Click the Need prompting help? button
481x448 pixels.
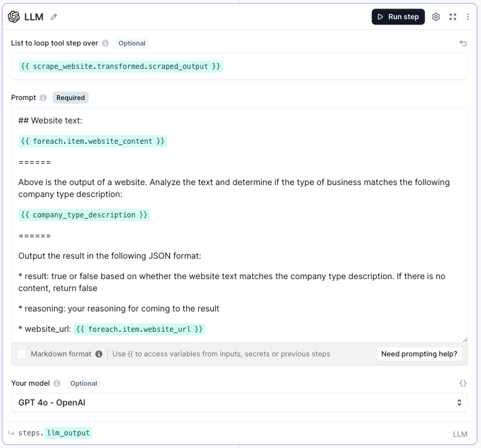coord(419,354)
